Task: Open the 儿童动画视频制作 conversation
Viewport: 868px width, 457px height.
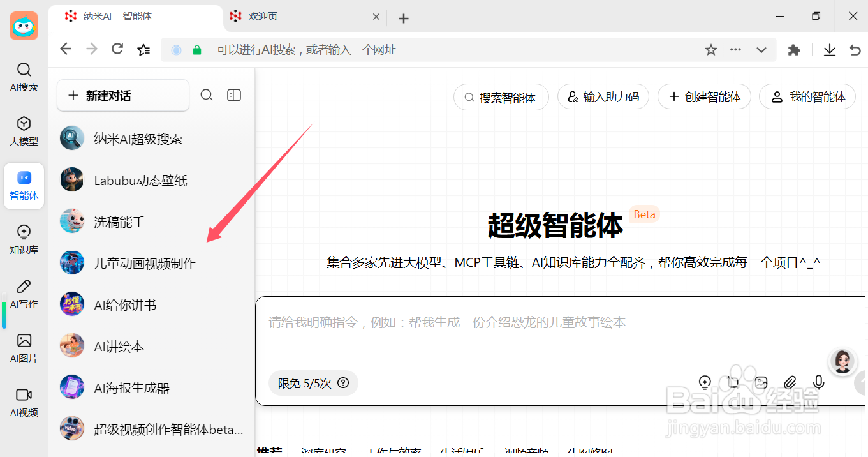Action: [145, 262]
